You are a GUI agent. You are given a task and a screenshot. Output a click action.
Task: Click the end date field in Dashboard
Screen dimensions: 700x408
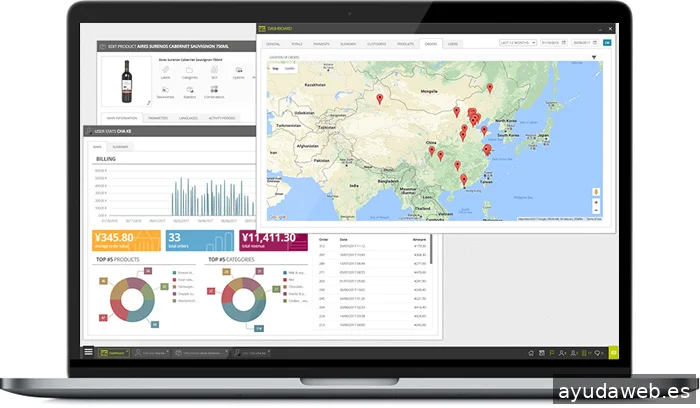pyautogui.click(x=585, y=43)
